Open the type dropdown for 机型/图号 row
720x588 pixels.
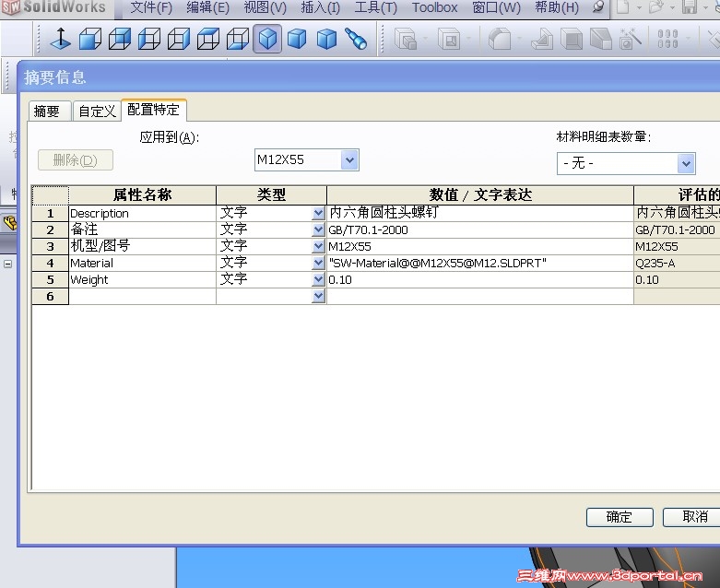click(318, 246)
